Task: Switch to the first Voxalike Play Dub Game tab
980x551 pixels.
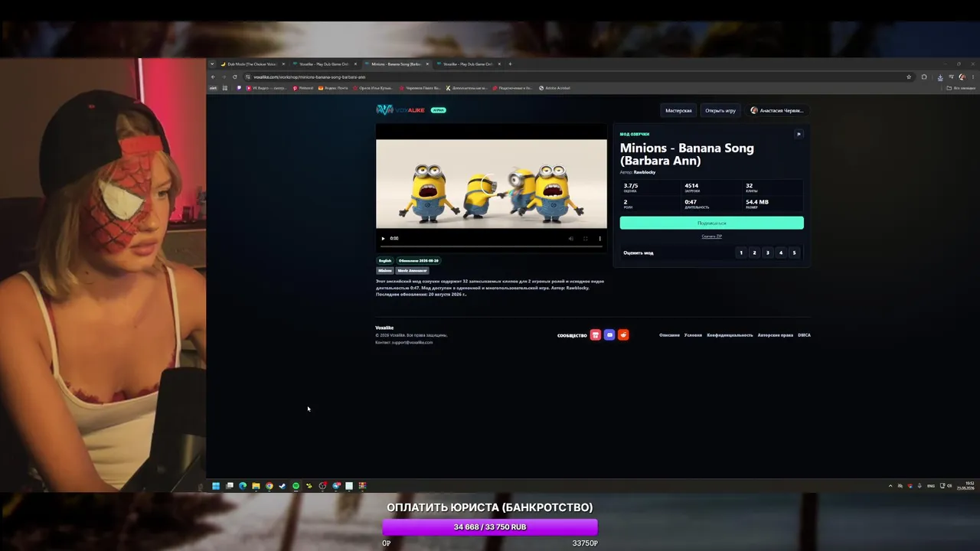Action: pos(325,64)
